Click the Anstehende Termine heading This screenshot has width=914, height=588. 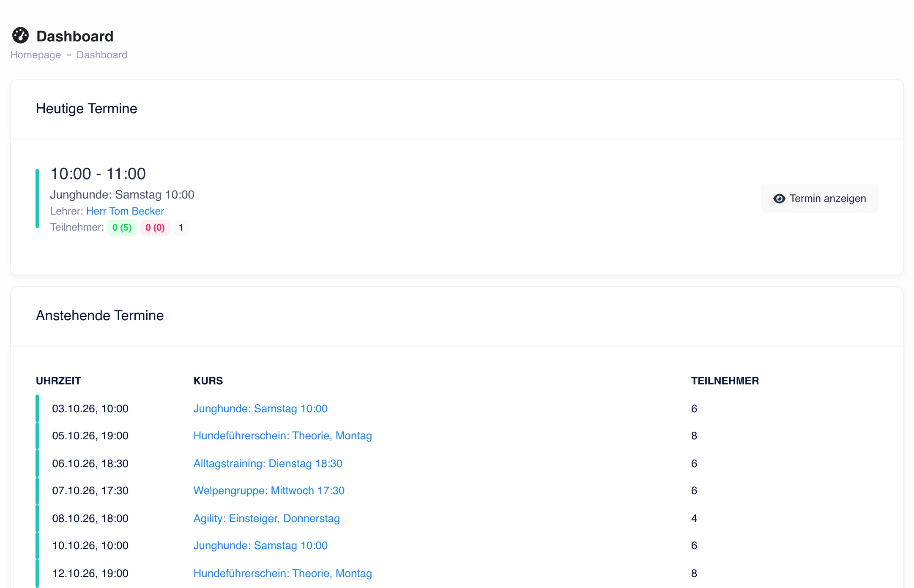point(100,316)
